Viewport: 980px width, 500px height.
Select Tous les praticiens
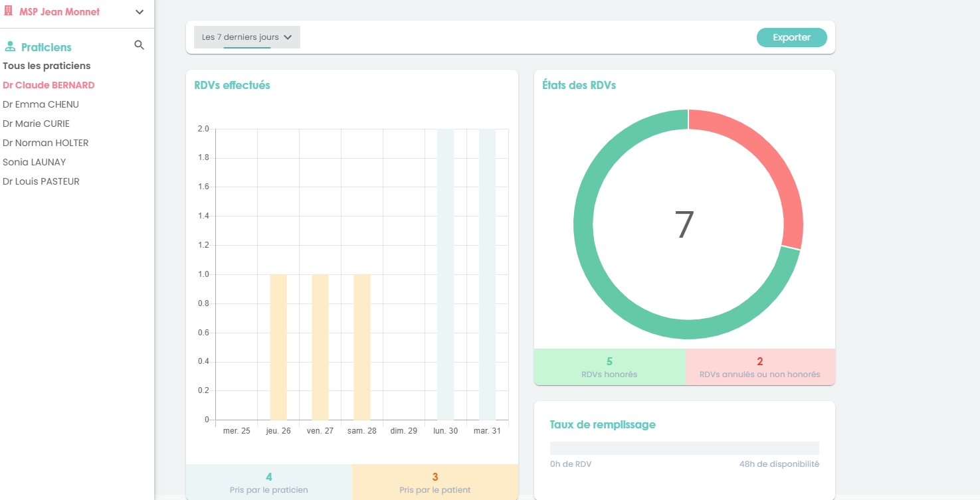point(47,66)
